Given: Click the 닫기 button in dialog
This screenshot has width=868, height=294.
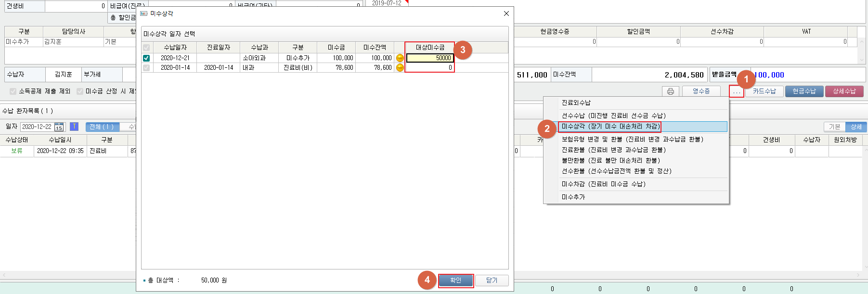Looking at the screenshot, I should [x=492, y=281].
